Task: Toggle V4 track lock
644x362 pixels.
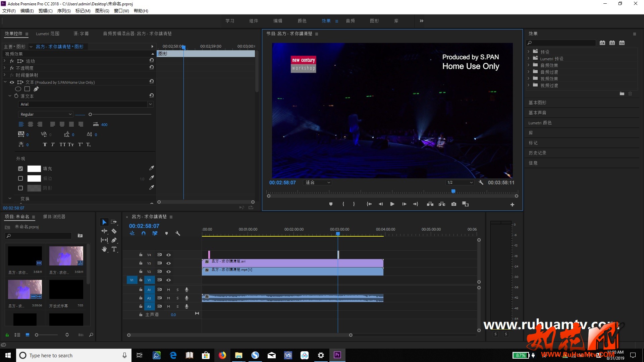Action: (141, 255)
